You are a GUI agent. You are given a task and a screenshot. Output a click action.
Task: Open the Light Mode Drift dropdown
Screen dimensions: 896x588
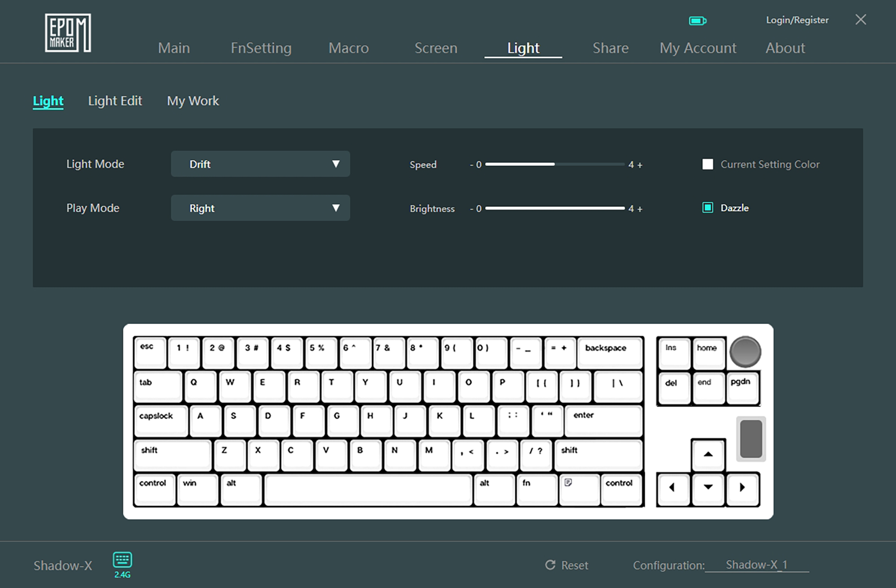click(x=260, y=164)
